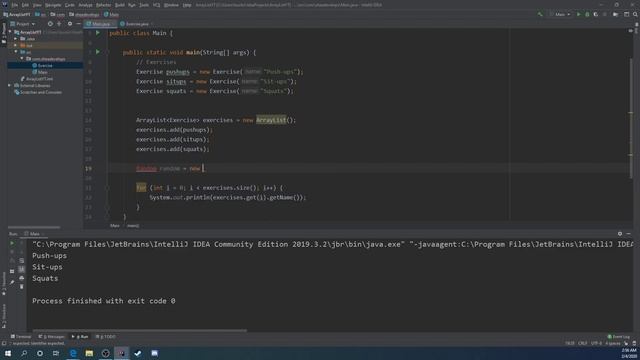
Task: Fold the for loop block
Action: pyautogui.click(x=107, y=188)
